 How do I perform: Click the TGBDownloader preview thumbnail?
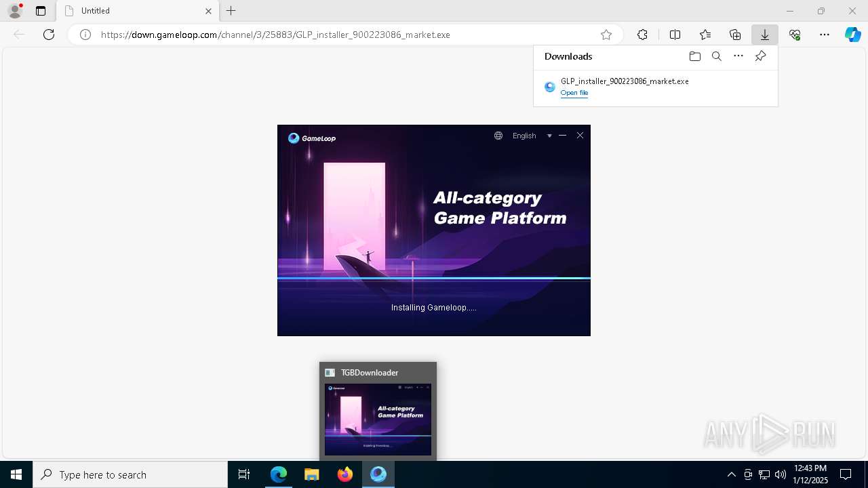click(x=378, y=420)
